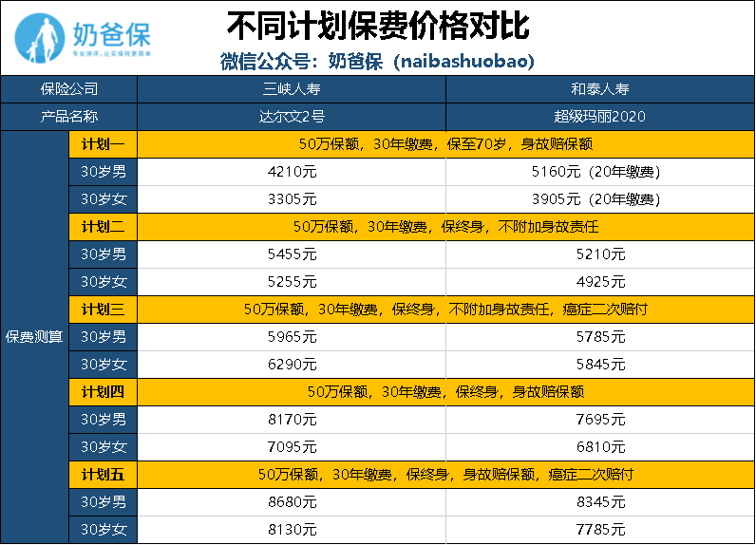Click the 微信公众号 naibashuobao subtitle

377,61
